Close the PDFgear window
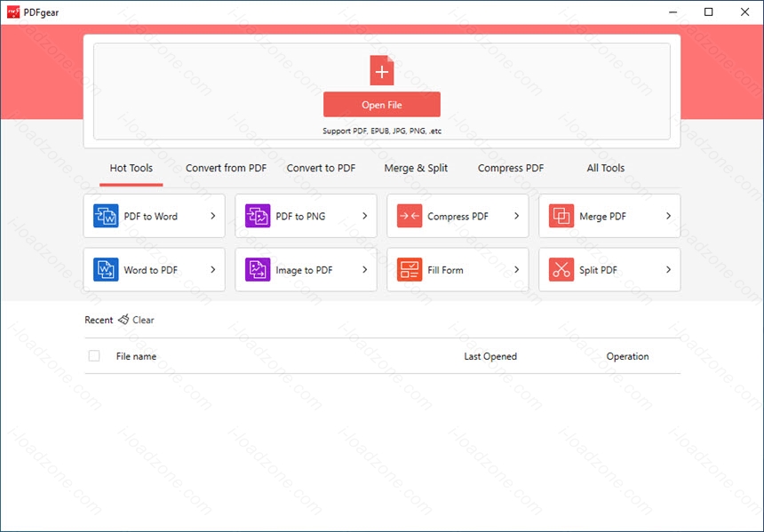Screen dimensions: 764x532 (745, 12)
